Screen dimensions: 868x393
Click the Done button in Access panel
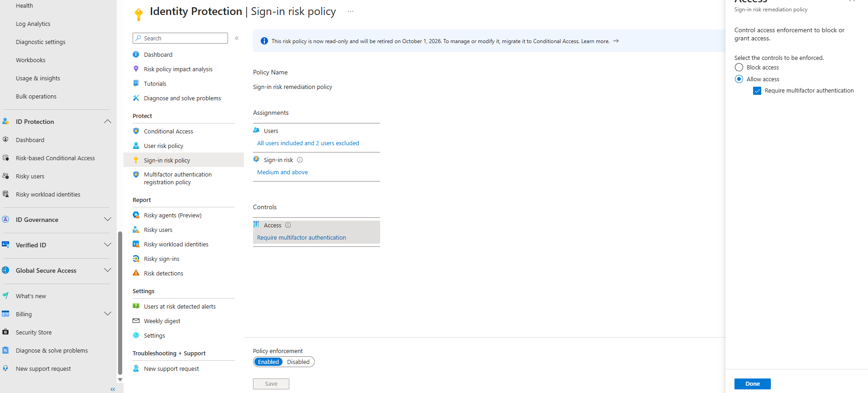coord(753,384)
